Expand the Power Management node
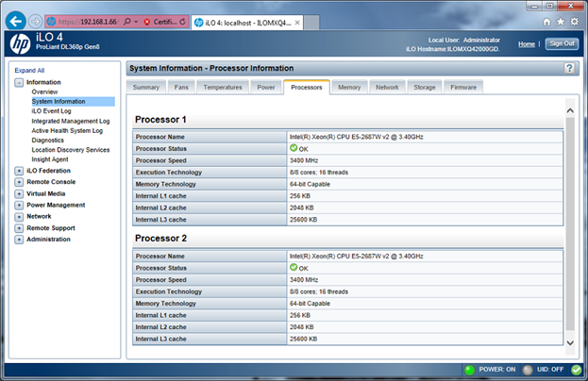The width and height of the screenshot is (588, 381). pos(19,206)
